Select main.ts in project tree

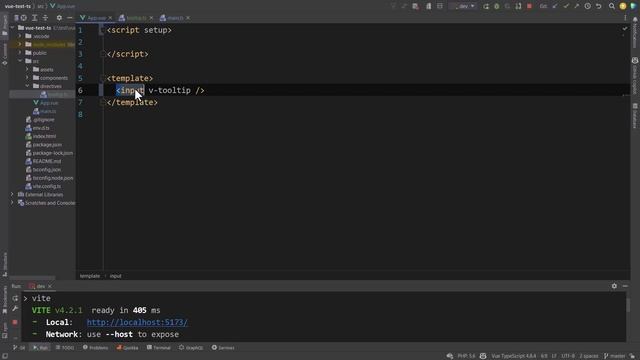click(44, 111)
